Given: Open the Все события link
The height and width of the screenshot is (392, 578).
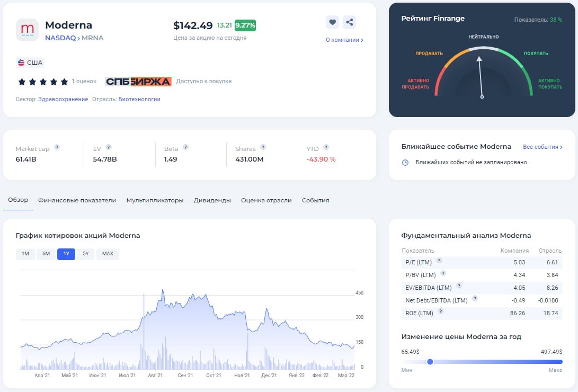Looking at the screenshot, I should (x=543, y=147).
